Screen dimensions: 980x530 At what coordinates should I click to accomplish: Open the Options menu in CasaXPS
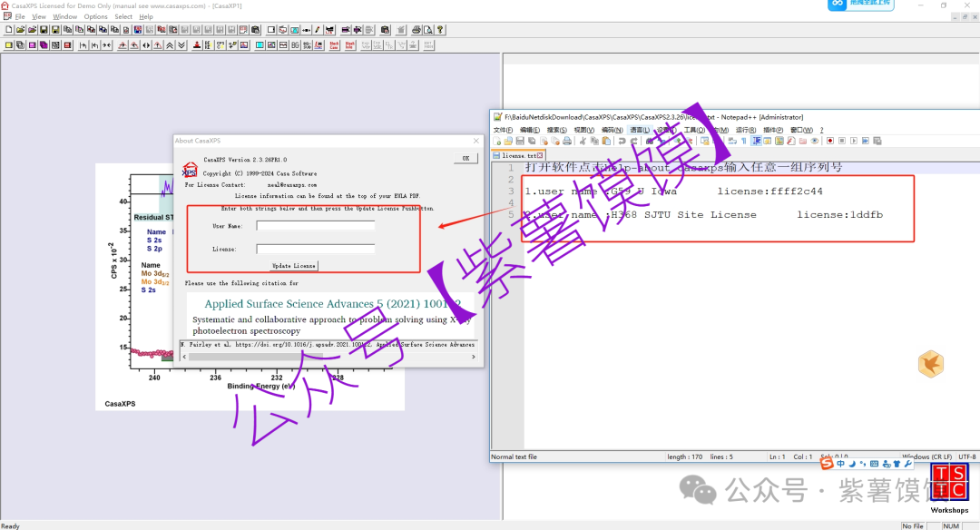(95, 16)
